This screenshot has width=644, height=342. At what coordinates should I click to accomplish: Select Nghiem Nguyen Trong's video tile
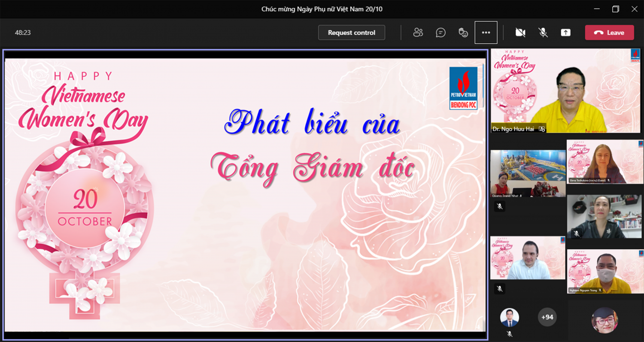pos(605,271)
